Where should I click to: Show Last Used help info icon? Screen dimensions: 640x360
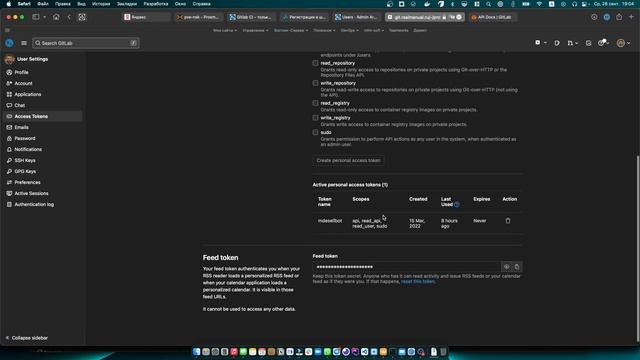point(457,204)
